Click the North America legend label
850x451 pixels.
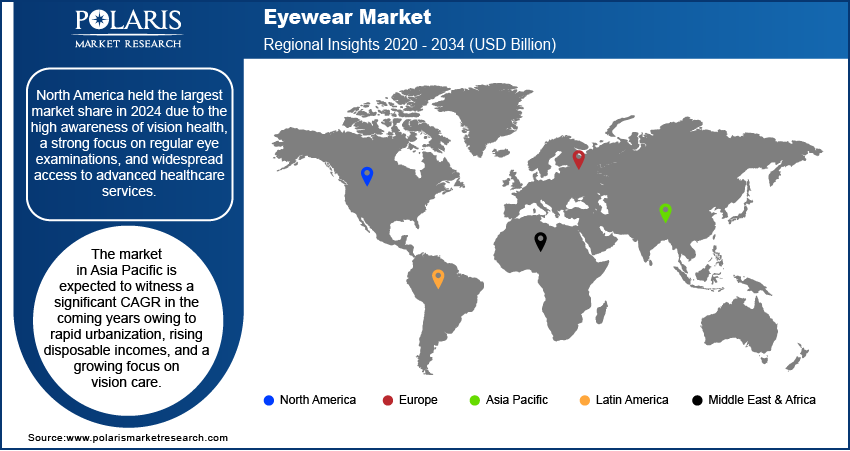click(318, 400)
